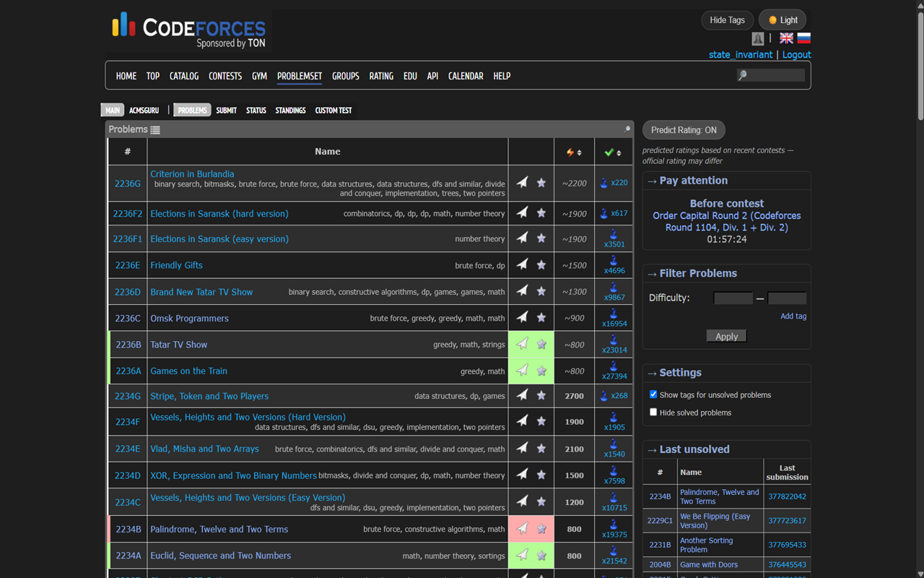Image resolution: width=924 pixels, height=578 pixels.
Task: Switch to Light theme
Action: click(x=783, y=20)
